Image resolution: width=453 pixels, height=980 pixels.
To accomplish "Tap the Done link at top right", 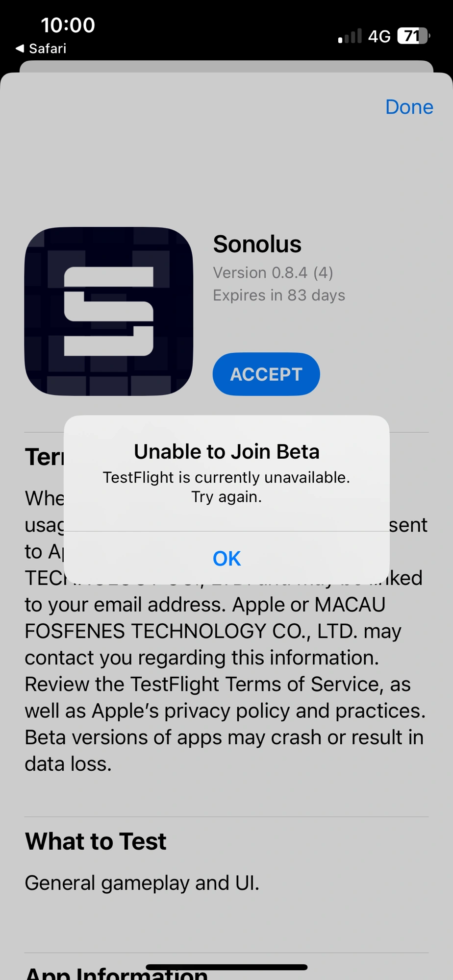I will coord(409,107).
